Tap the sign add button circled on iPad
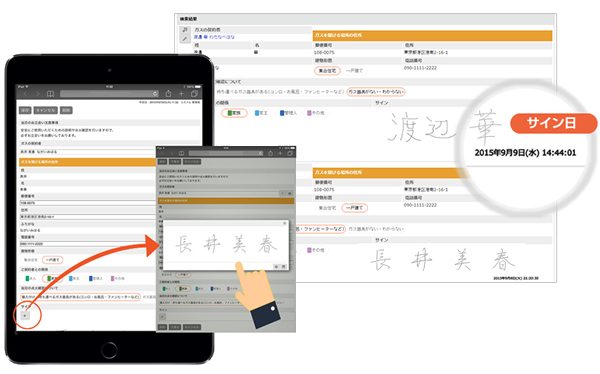Screen dimensions: 600x374 25,316
